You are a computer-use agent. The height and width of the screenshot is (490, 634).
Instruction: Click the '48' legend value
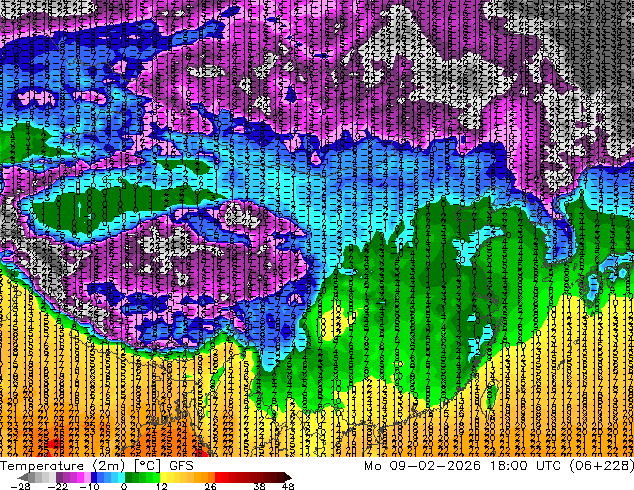pyautogui.click(x=288, y=486)
